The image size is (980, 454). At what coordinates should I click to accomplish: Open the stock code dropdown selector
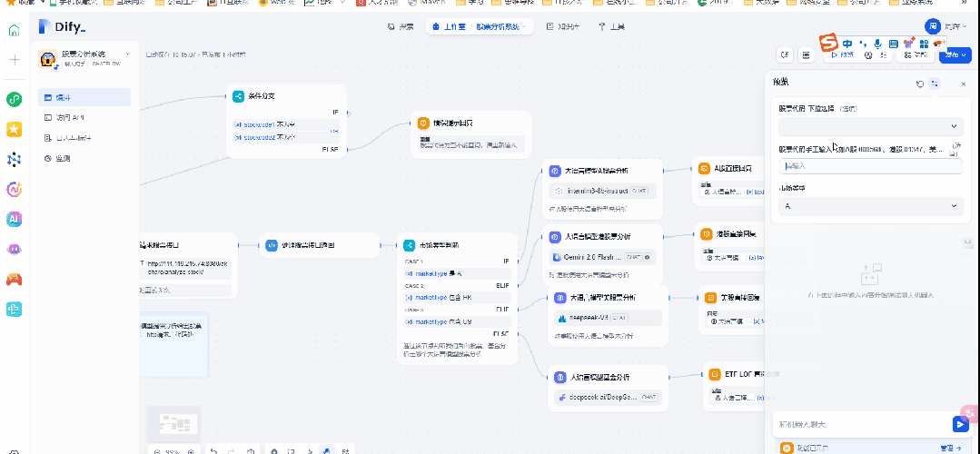tap(869, 126)
